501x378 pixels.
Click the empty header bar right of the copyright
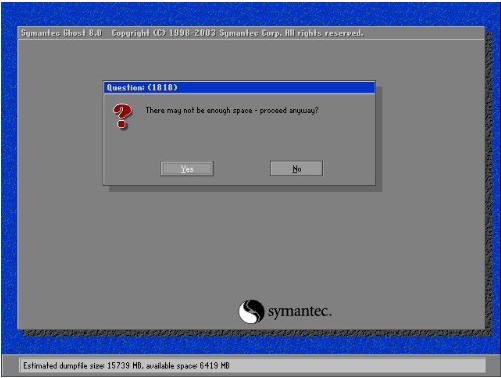point(423,33)
